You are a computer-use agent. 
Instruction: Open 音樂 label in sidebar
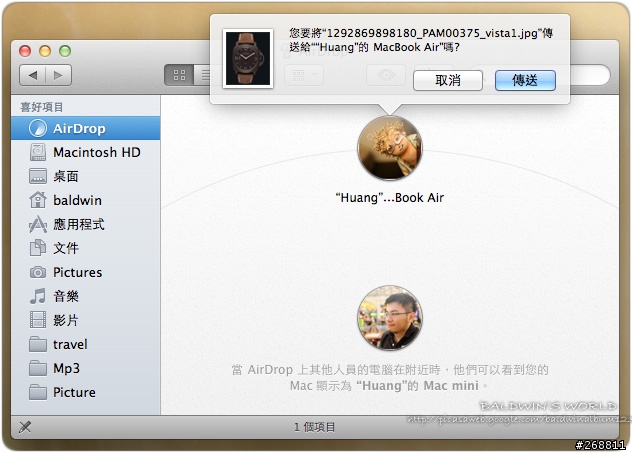[x=66, y=296]
